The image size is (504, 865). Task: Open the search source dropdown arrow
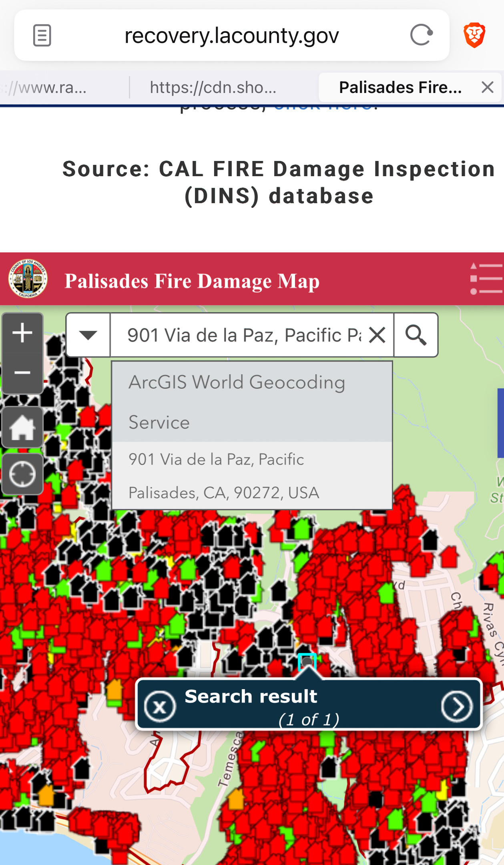point(88,335)
